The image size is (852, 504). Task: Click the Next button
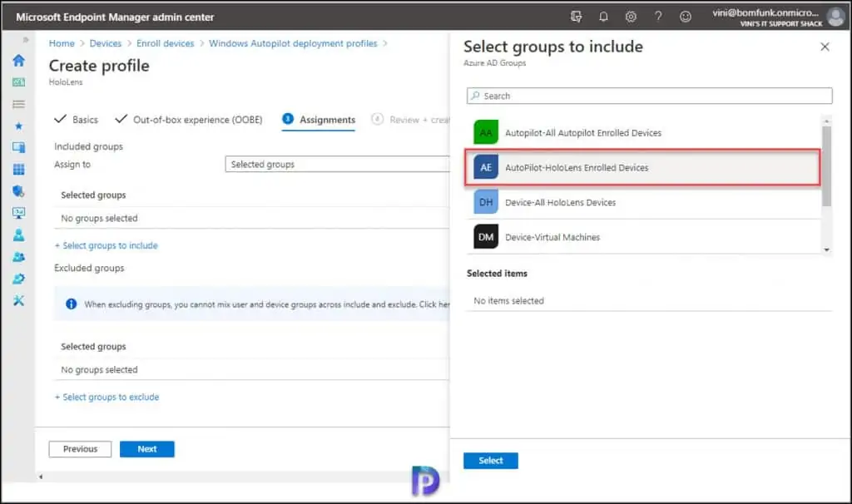[x=146, y=449]
